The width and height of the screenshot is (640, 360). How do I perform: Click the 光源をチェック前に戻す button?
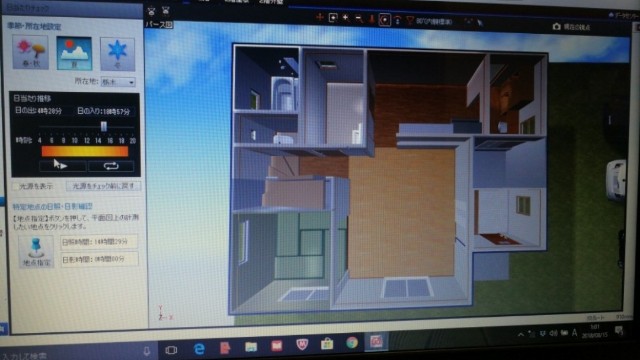tap(104, 186)
